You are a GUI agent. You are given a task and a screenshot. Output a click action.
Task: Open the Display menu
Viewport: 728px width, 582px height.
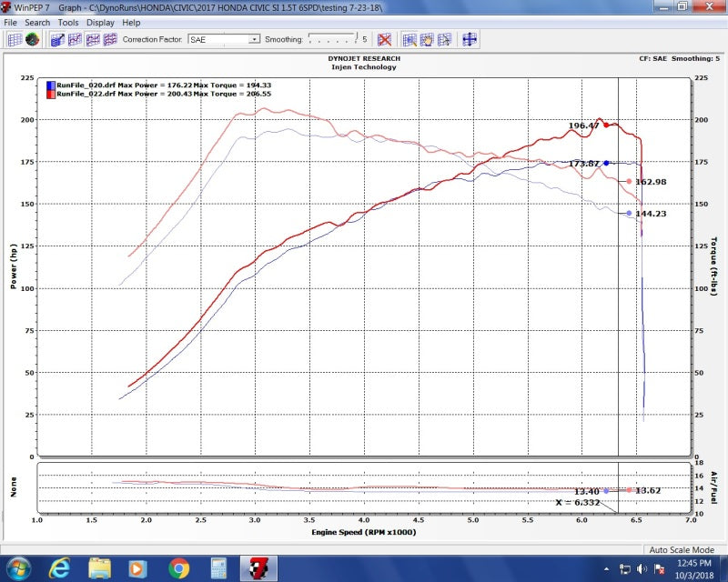100,22
